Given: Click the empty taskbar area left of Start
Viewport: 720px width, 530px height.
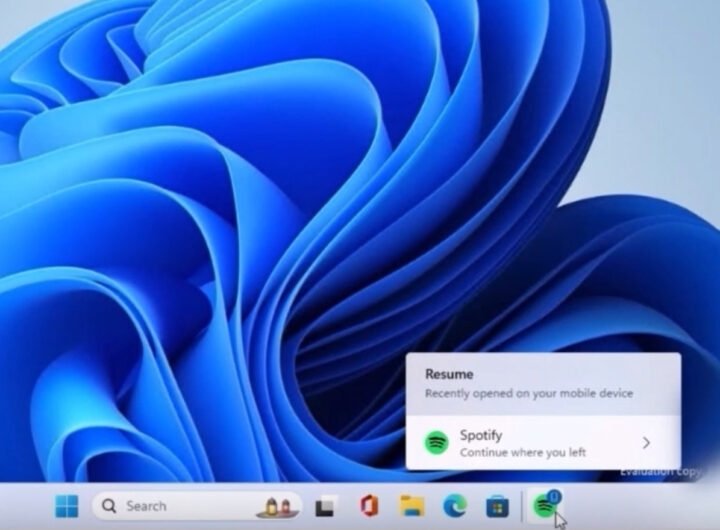Looking at the screenshot, I should pyautogui.click(x=25, y=507).
